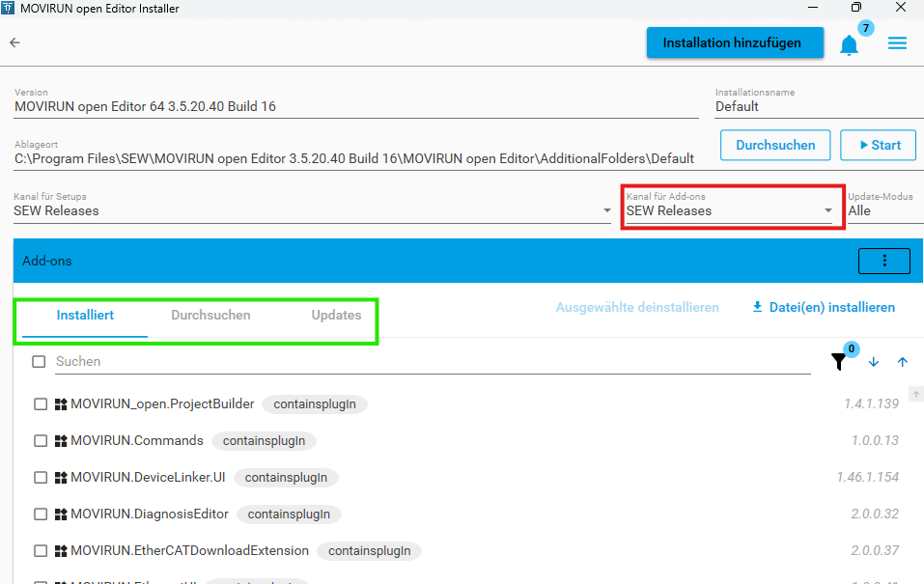The width and height of the screenshot is (924, 584).
Task: Select the MOVIRUN.DiagnosisEditor checkbox
Action: [x=41, y=514]
